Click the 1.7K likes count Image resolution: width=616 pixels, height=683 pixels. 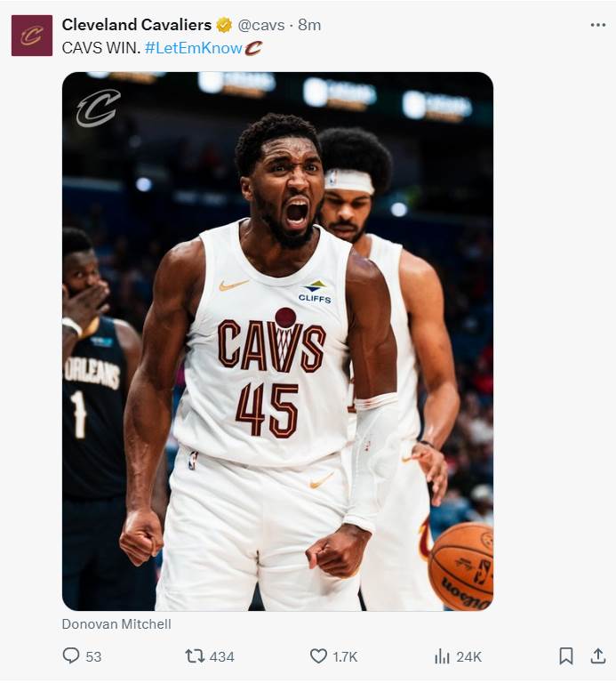click(x=345, y=656)
